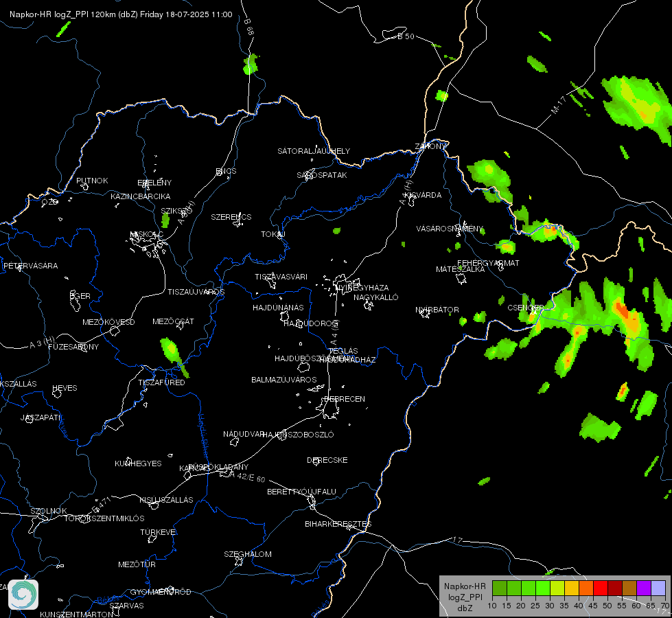Click the SZERENCS town label
The height and width of the screenshot is (618, 672).
231,217
